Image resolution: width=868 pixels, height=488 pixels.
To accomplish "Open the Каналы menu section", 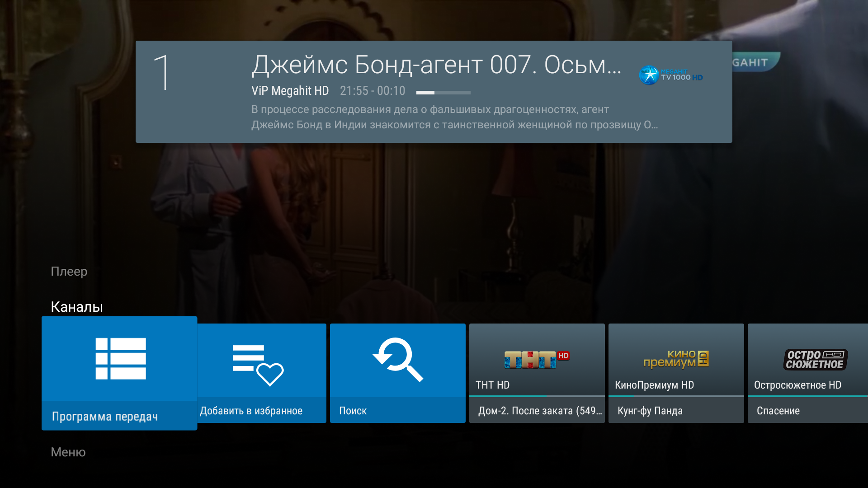I will 77,307.
